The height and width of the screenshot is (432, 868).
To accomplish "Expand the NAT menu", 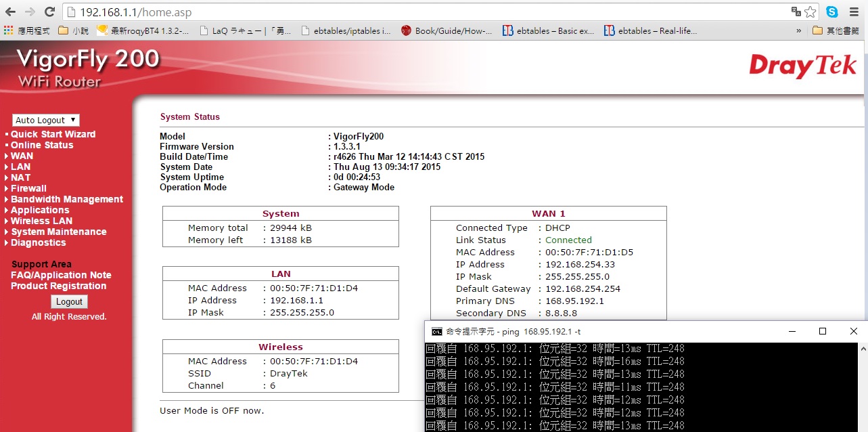I will [x=20, y=177].
